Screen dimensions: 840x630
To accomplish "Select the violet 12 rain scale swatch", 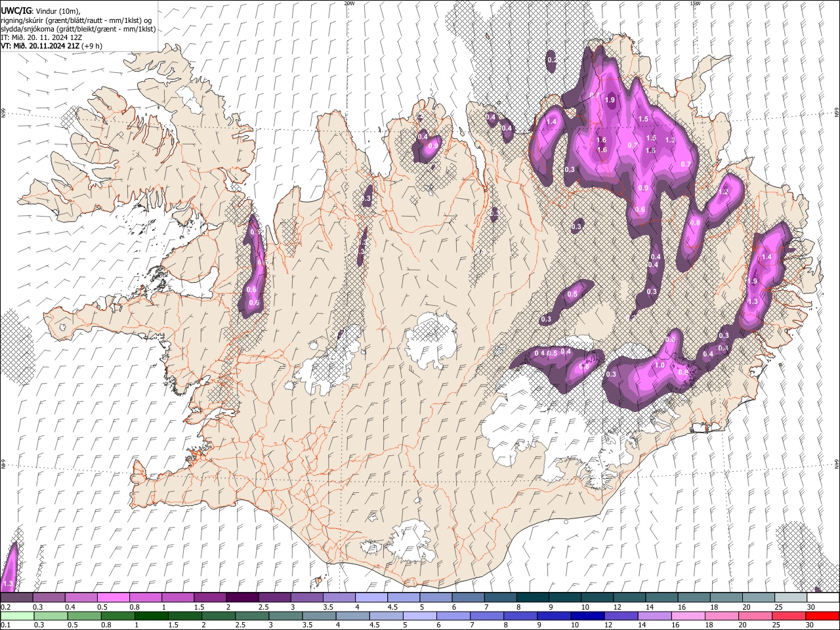I will coord(621,616).
